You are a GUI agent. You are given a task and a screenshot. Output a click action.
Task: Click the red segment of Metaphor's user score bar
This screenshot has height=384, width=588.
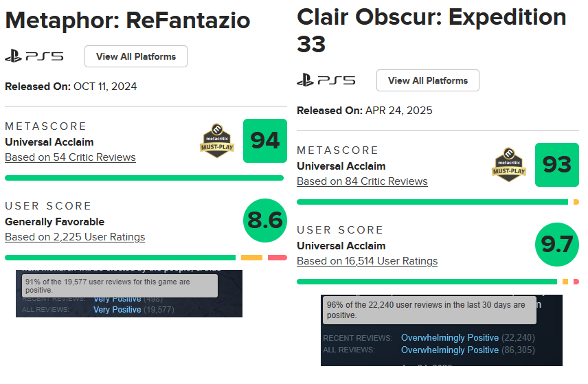tap(277, 258)
